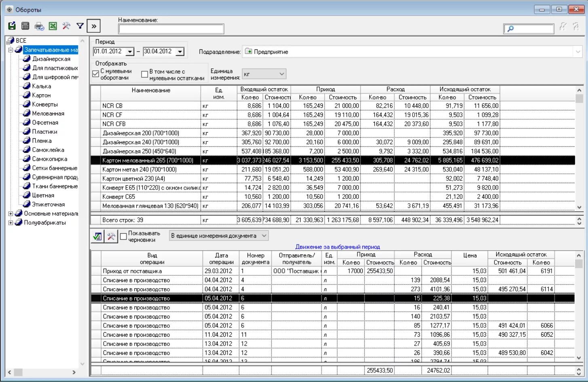Enable В том числе с нулевыми остатками
The width and height of the screenshot is (588, 382).
point(144,74)
